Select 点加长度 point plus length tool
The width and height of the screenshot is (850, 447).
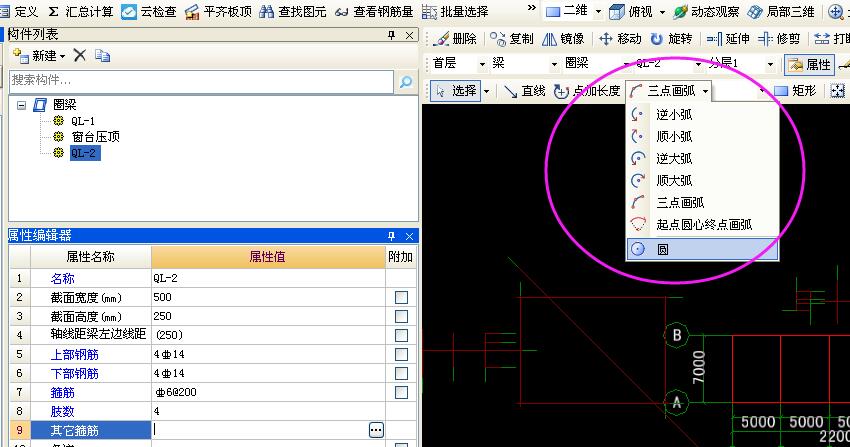coord(587,91)
